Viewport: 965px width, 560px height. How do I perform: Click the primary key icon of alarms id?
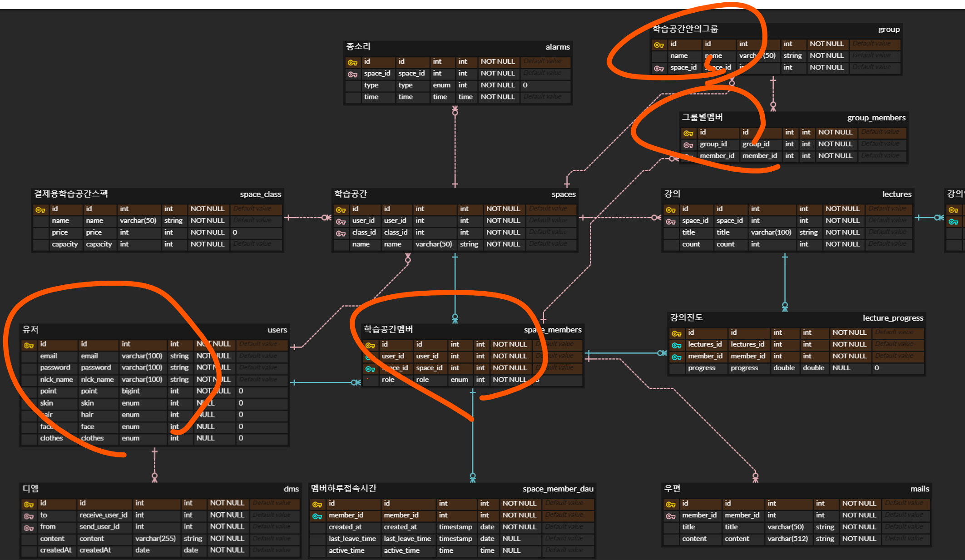352,62
